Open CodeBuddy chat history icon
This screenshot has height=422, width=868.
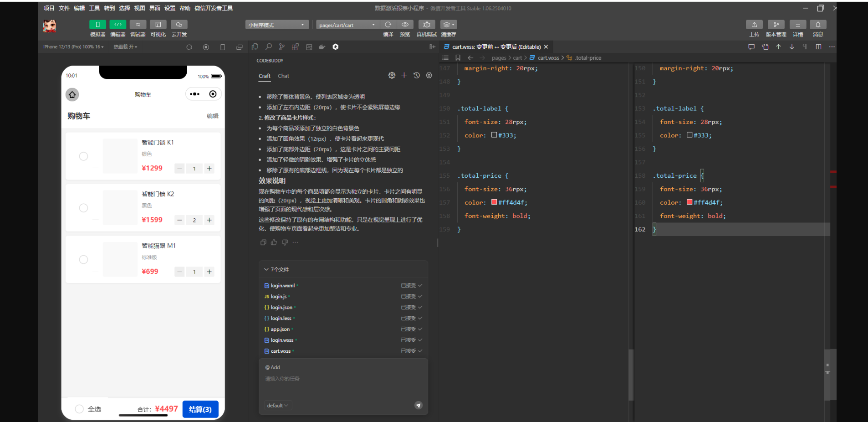coord(417,75)
